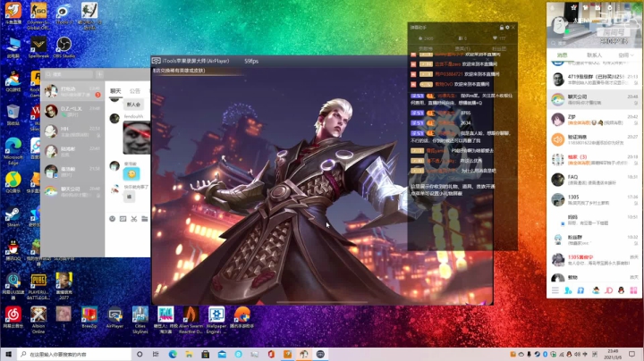Click the emoji icon in the chat toolbar
The image size is (644, 361).
[112, 219]
